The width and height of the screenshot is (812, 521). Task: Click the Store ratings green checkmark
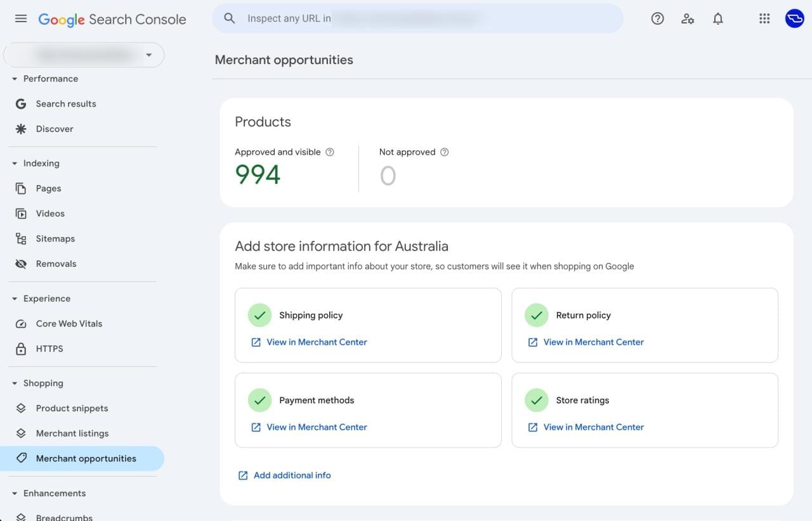(537, 400)
